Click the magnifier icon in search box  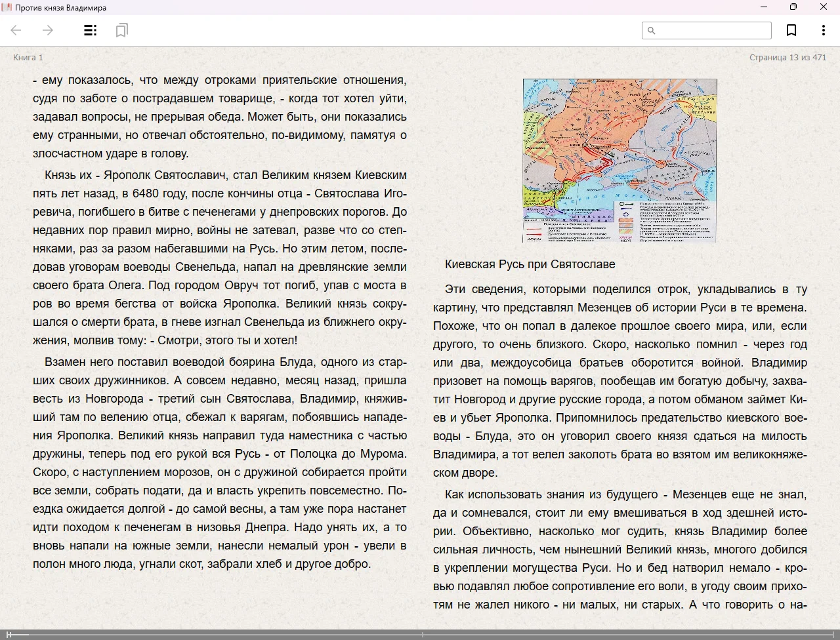click(x=652, y=31)
